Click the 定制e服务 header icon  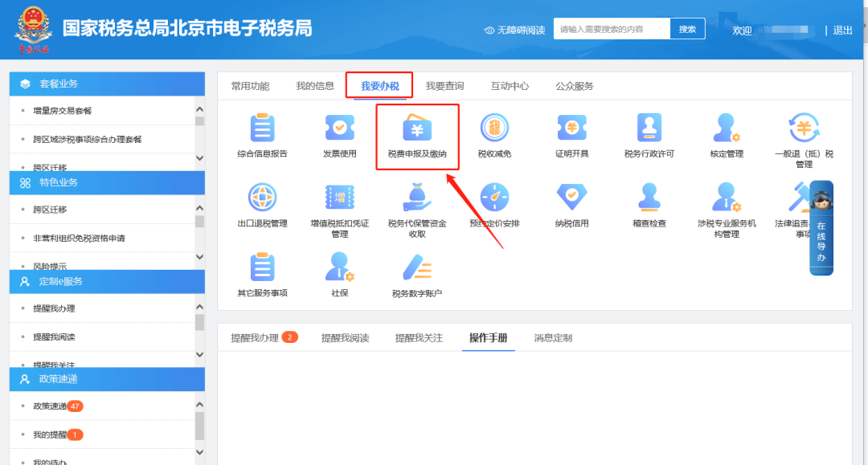coord(25,281)
